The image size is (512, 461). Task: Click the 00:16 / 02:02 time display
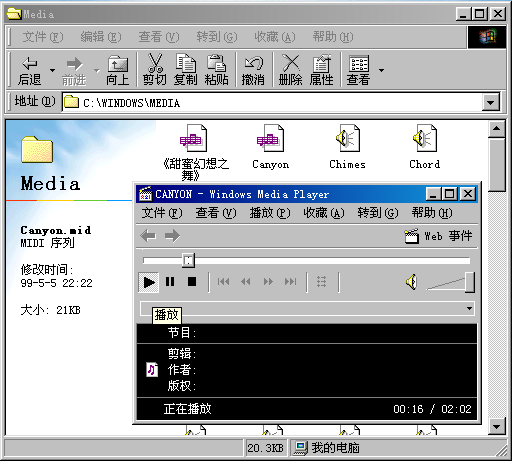point(432,409)
